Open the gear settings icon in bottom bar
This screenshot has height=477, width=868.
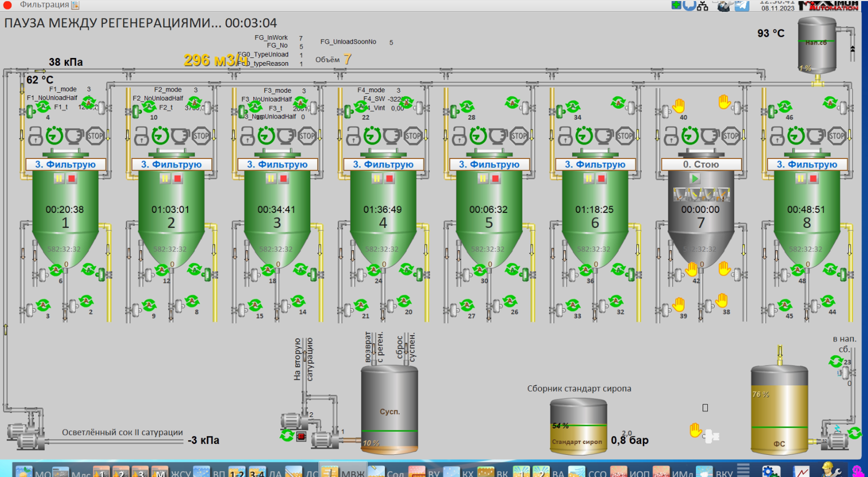click(x=771, y=471)
